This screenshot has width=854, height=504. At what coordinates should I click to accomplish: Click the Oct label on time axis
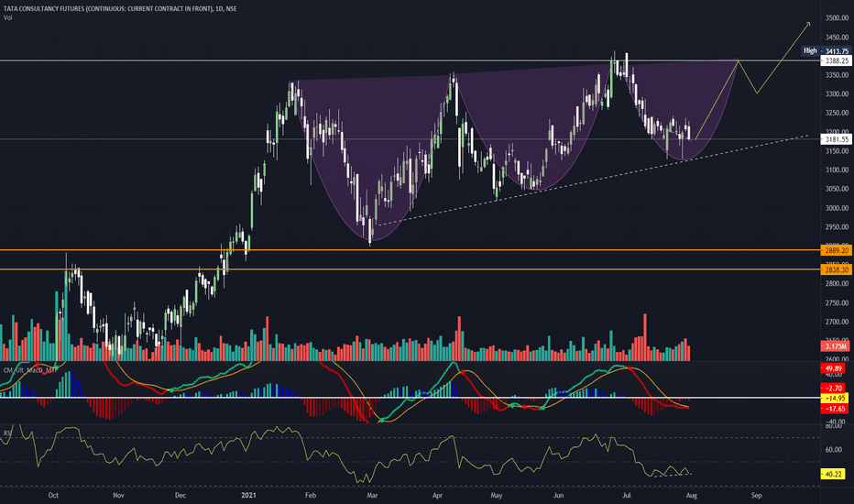point(53,495)
